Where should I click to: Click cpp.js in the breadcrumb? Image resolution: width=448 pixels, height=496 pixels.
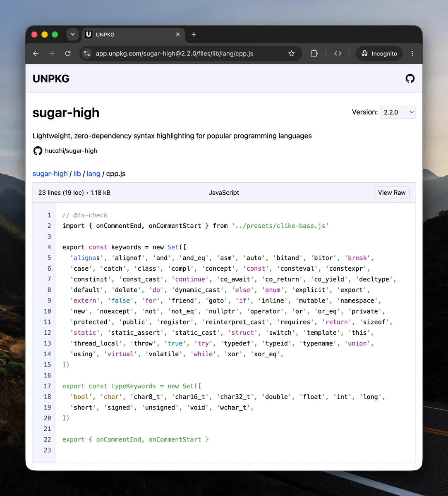[116, 174]
